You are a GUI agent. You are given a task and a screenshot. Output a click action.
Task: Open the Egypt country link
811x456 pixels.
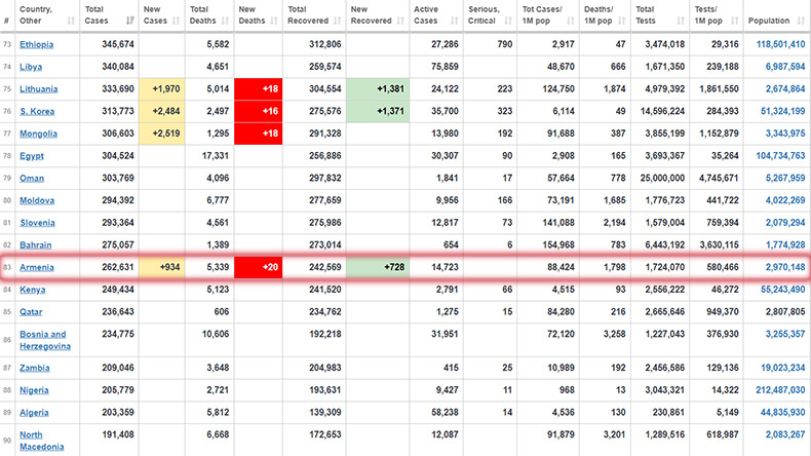32,156
